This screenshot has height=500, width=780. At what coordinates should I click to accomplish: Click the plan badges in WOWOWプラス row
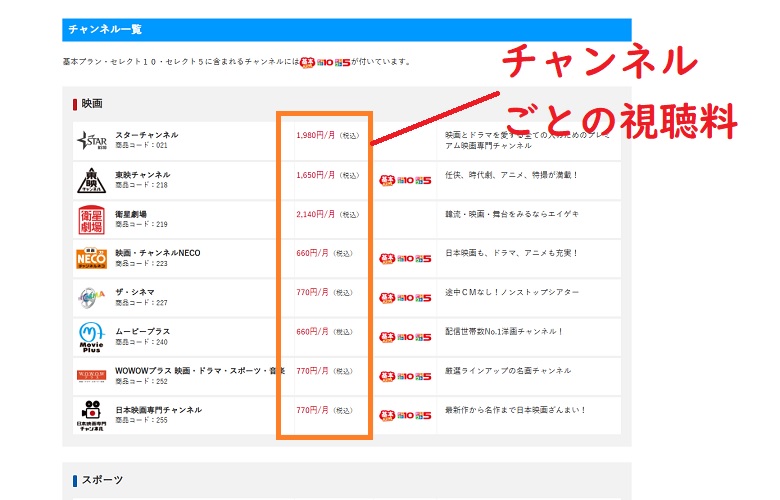tap(405, 377)
